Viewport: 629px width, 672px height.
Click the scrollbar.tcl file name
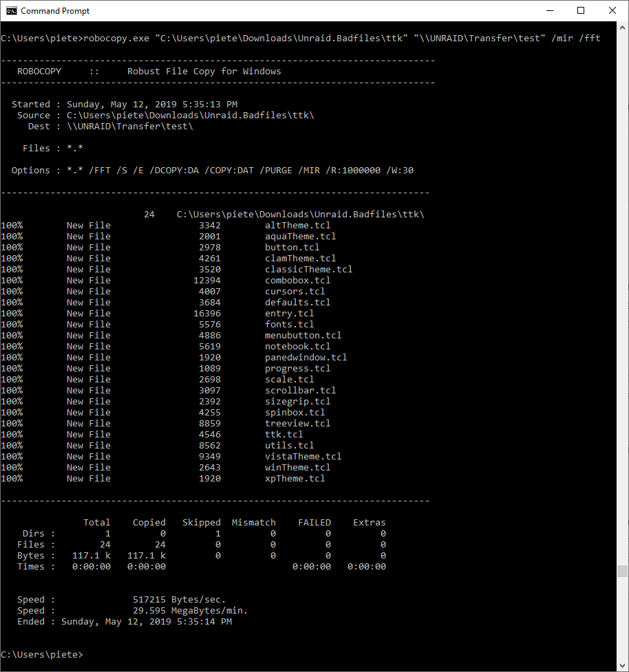[x=300, y=391]
